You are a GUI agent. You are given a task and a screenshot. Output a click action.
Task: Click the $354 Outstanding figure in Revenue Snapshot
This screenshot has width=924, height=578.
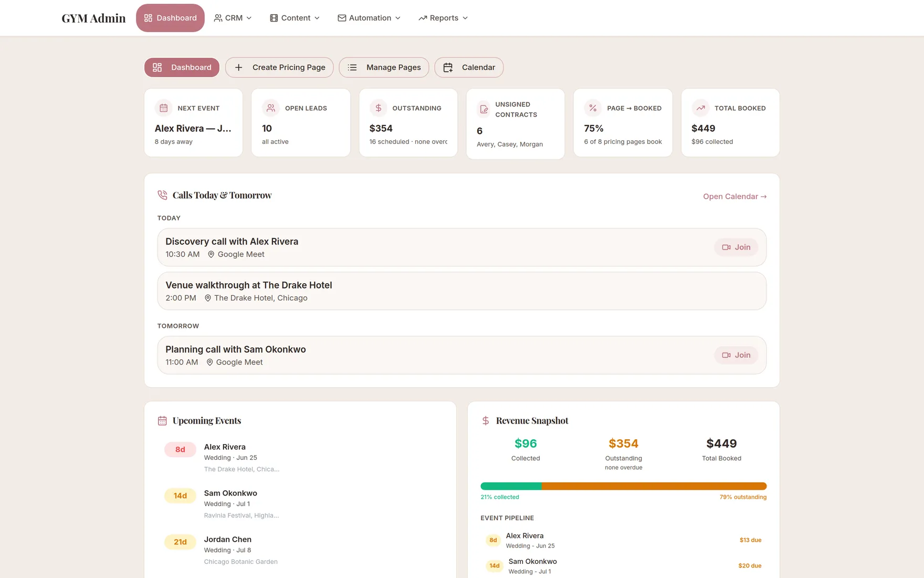click(623, 443)
